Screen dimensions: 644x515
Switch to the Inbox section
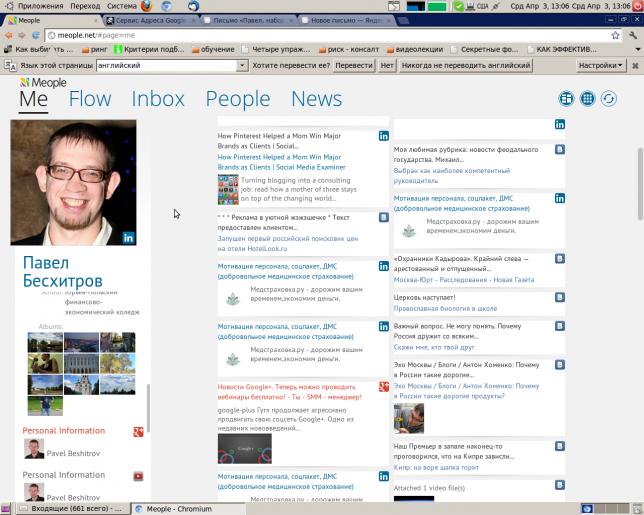pyautogui.click(x=158, y=99)
